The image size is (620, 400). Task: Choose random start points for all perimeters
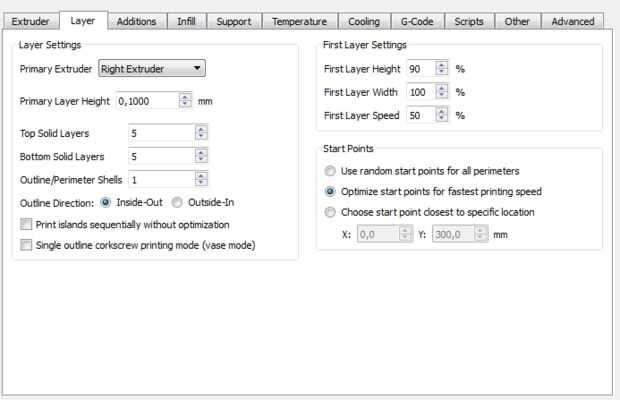point(331,171)
